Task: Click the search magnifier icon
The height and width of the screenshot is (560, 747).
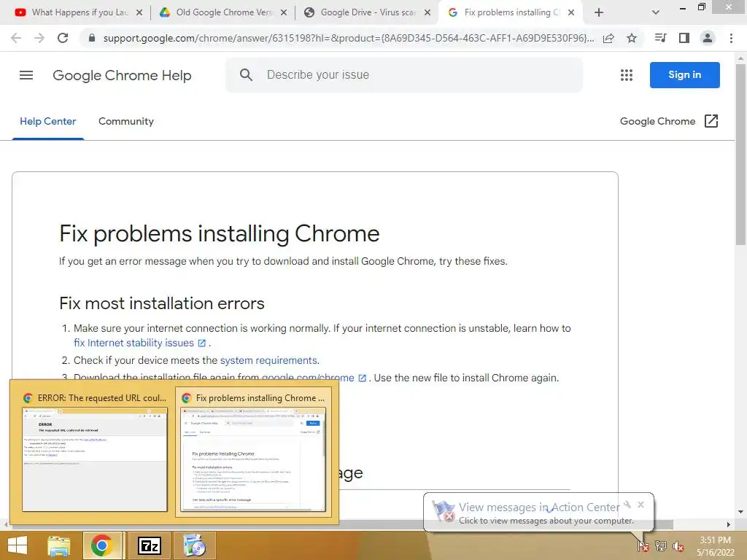Action: [x=246, y=75]
